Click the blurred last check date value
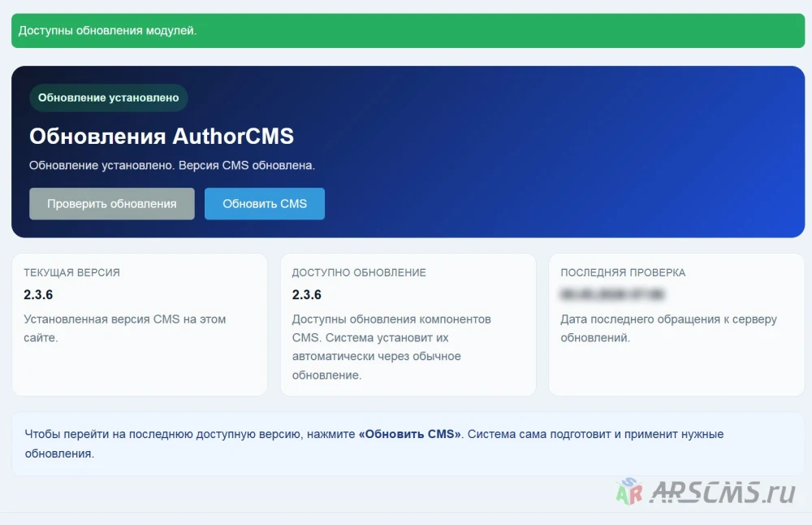Image resolution: width=812 pixels, height=525 pixels. tap(612, 294)
